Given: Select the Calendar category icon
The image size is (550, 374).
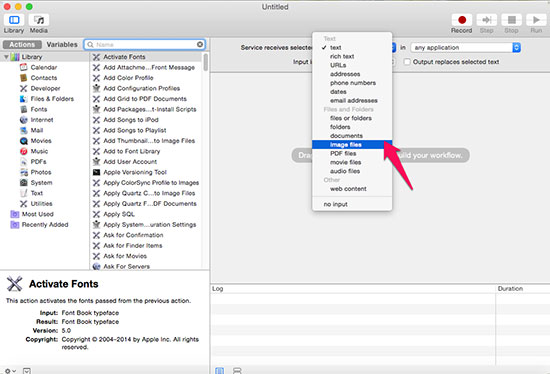Looking at the screenshot, I should pos(24,67).
